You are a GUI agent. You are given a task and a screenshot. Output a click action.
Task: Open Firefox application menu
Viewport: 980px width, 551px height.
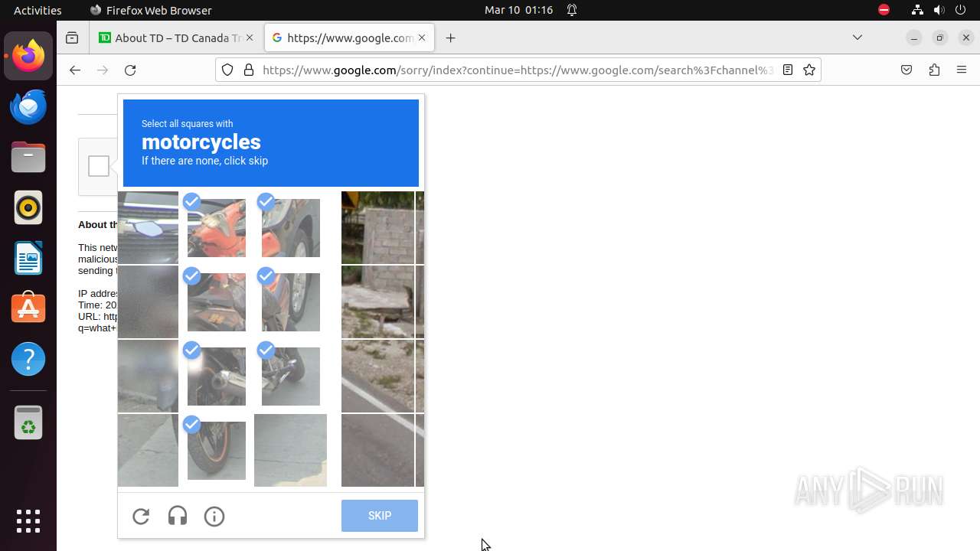(962, 70)
